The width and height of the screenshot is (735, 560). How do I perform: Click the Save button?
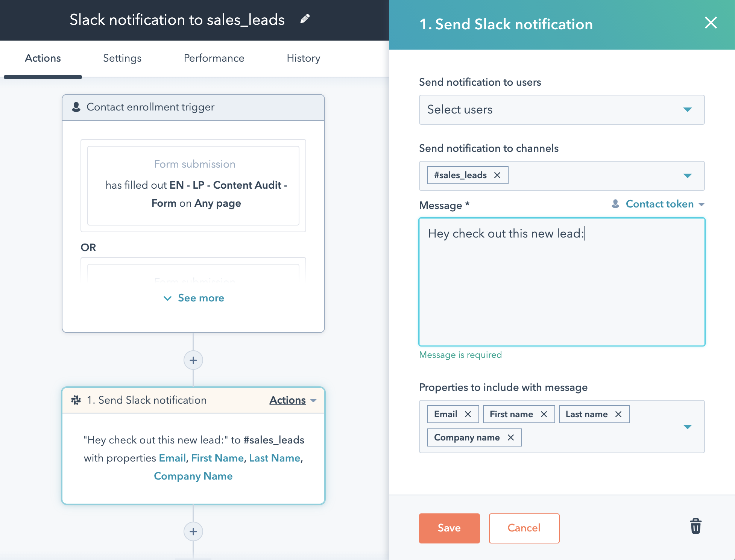tap(449, 528)
